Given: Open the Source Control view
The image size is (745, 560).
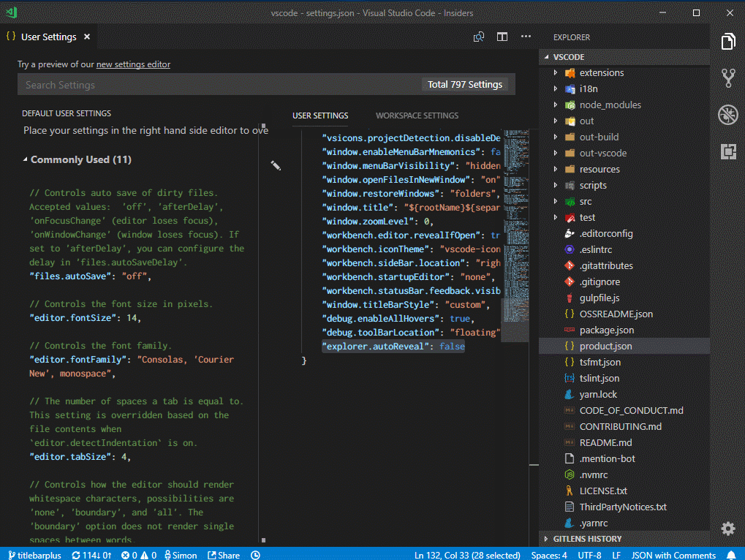Looking at the screenshot, I should point(727,77).
